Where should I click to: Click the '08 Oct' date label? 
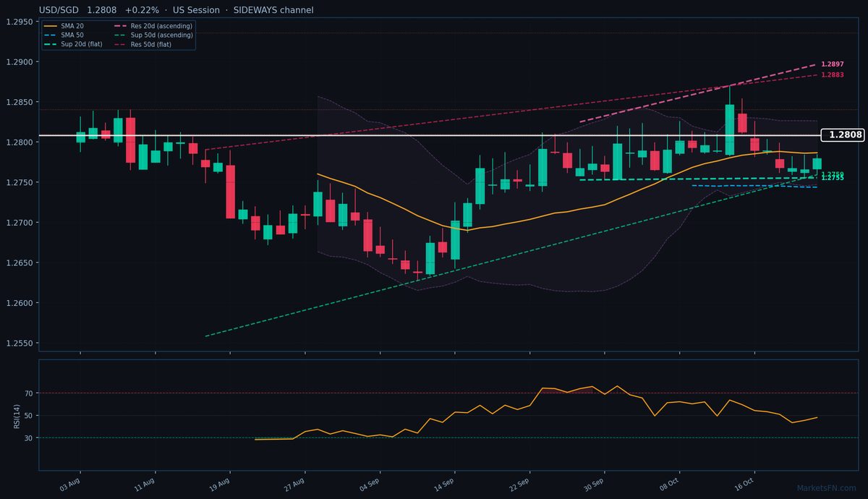click(668, 484)
